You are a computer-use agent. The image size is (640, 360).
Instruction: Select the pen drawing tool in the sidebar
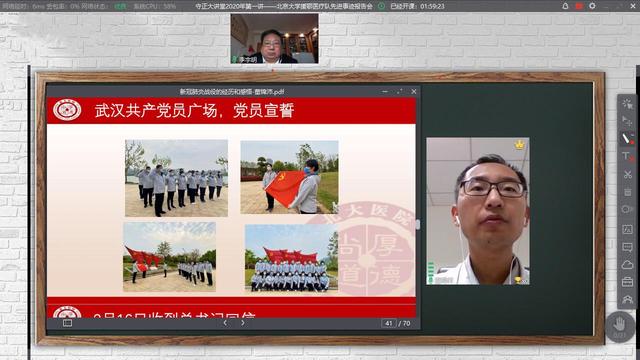coord(627,138)
